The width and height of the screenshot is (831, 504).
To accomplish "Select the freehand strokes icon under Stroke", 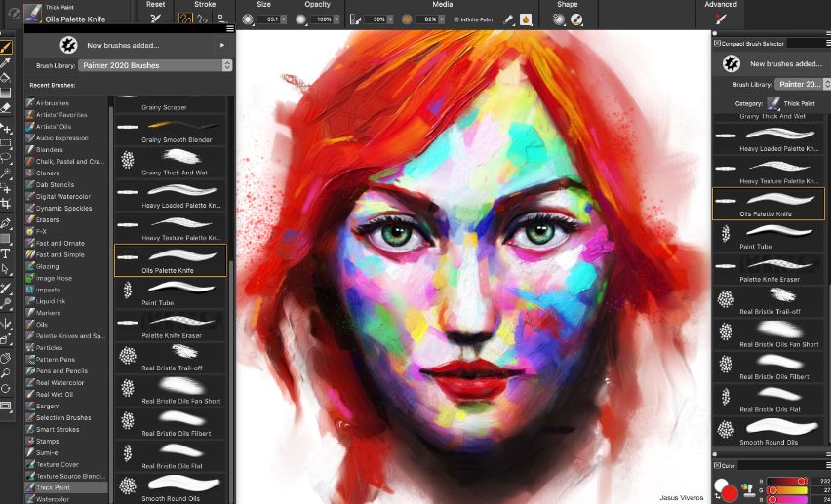I will pyautogui.click(x=185, y=19).
